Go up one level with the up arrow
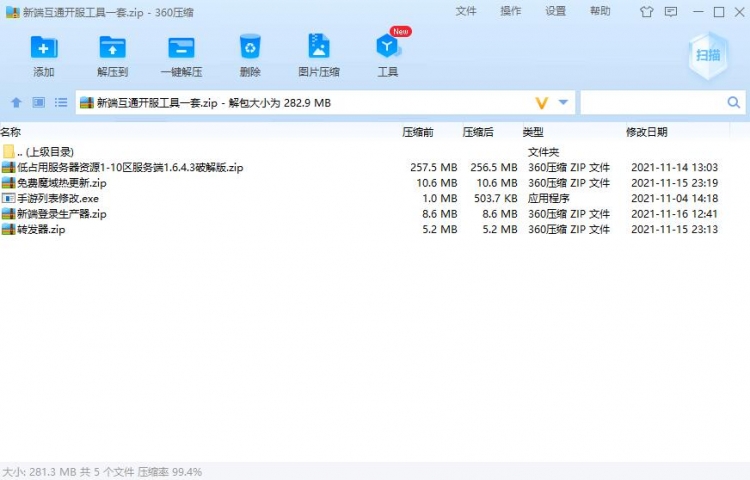Viewport: 750px width, 480px height. [x=16, y=102]
